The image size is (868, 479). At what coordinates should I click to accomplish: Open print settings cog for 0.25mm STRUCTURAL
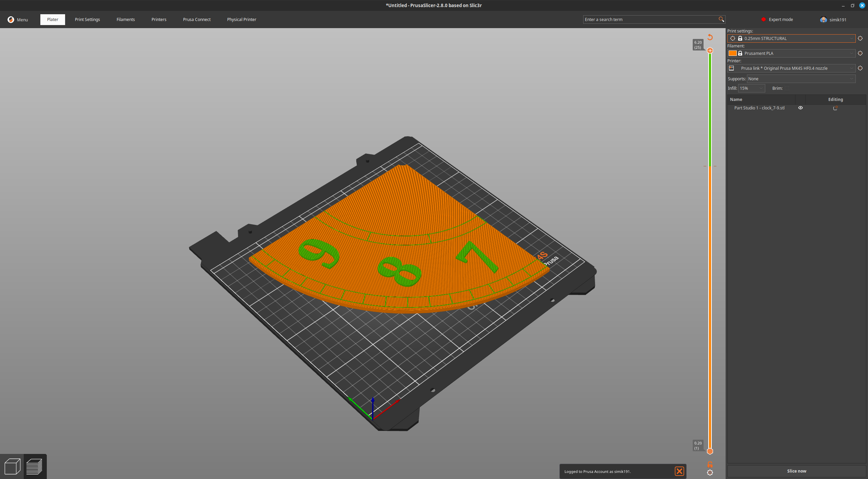860,38
